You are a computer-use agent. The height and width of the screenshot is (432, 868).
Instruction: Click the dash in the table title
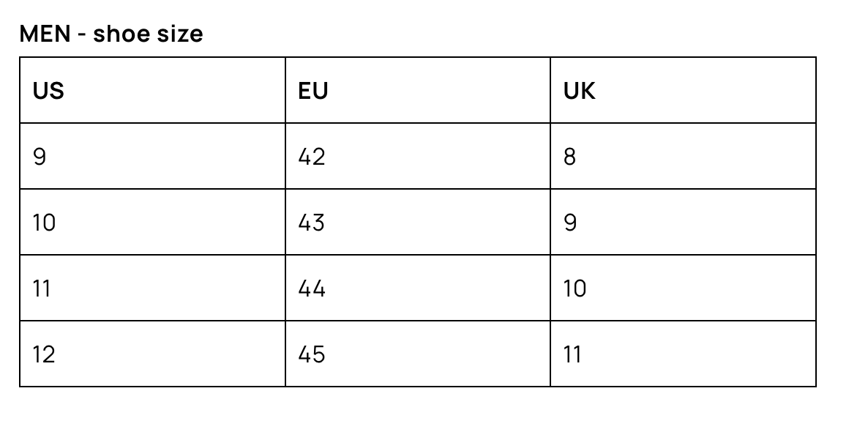click(82, 34)
